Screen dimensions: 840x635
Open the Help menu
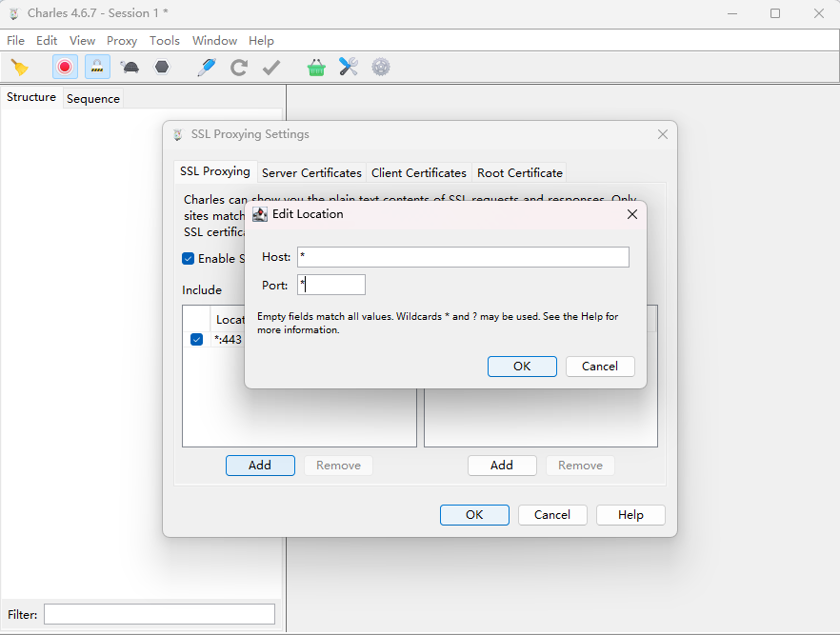point(261,41)
